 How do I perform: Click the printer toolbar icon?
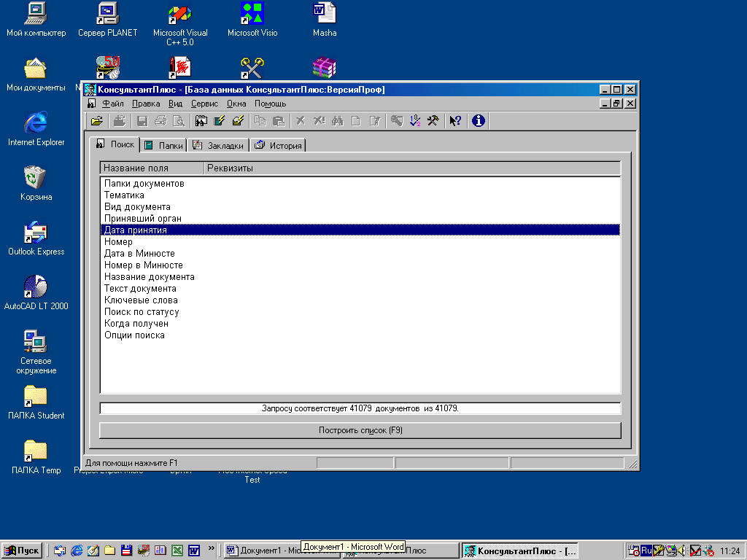[160, 121]
